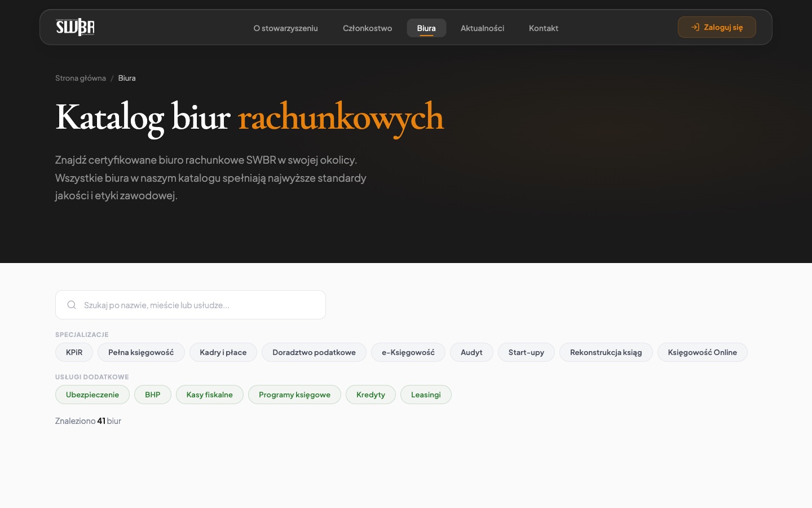The height and width of the screenshot is (508, 812).
Task: Filter by Kasy fiskalne service
Action: pos(210,395)
